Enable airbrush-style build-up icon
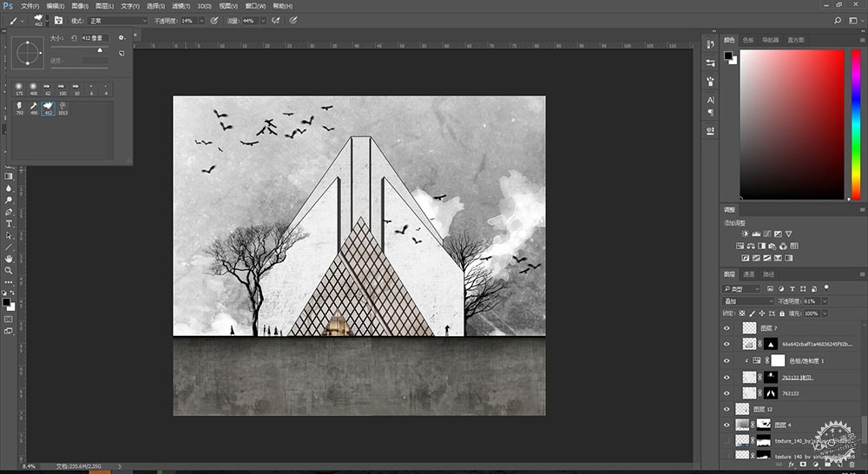Viewport: 868px width, 474px height. (x=276, y=21)
